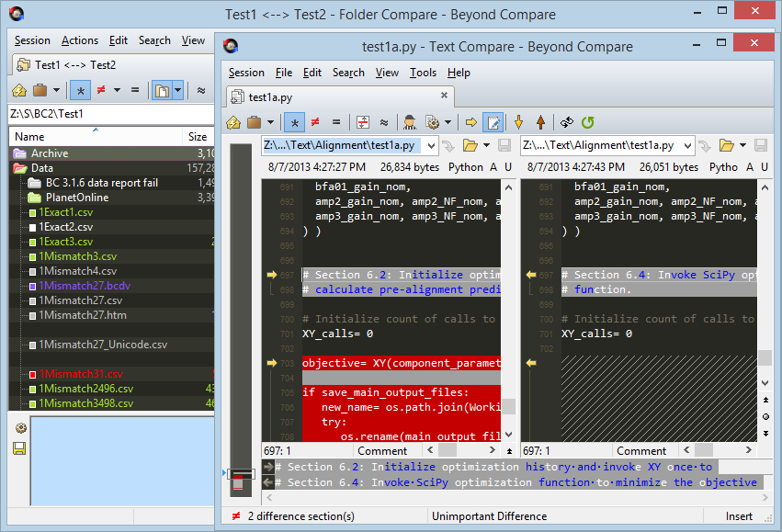The width and height of the screenshot is (782, 532).
Task: Click Copy to Right arrow icon
Action: pyautogui.click(x=471, y=122)
